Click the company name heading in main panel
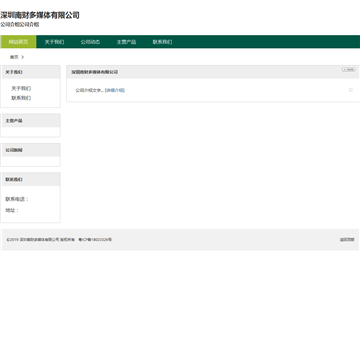Image resolution: width=360 pixels, height=360 pixels. (95, 72)
